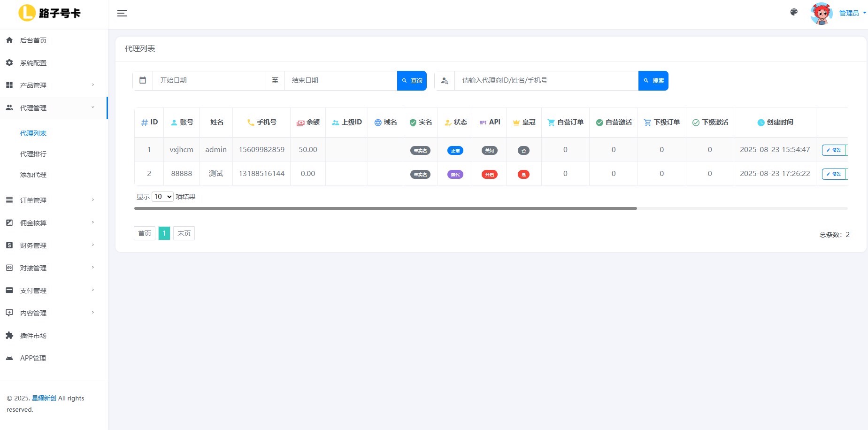The width and height of the screenshot is (868, 430).
Task: Click the gear icon for 系统配置
Action: tap(9, 63)
